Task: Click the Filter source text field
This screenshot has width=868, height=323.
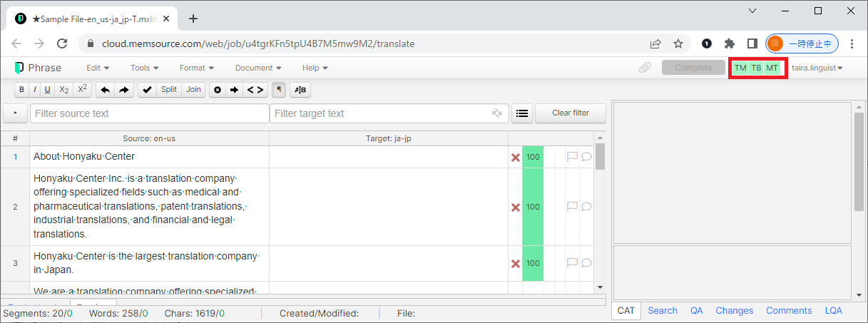Action: 149,113
